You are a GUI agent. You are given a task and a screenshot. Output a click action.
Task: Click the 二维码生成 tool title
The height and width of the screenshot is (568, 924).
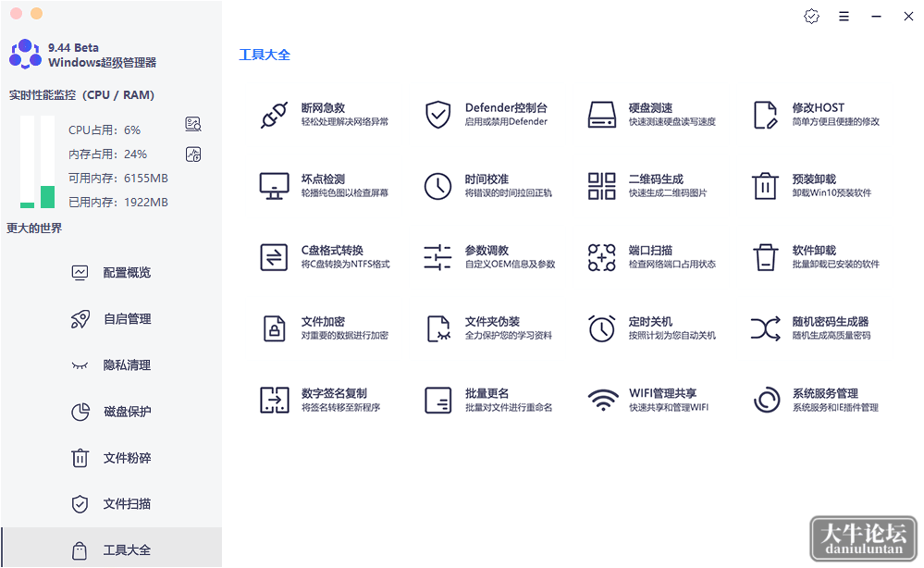coord(656,179)
